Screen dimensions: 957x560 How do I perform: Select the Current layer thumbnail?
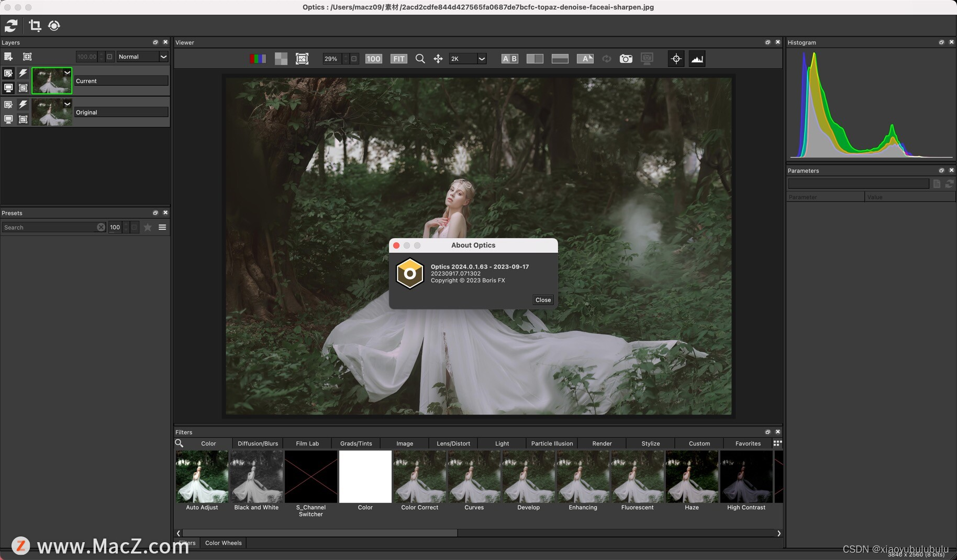click(x=51, y=81)
